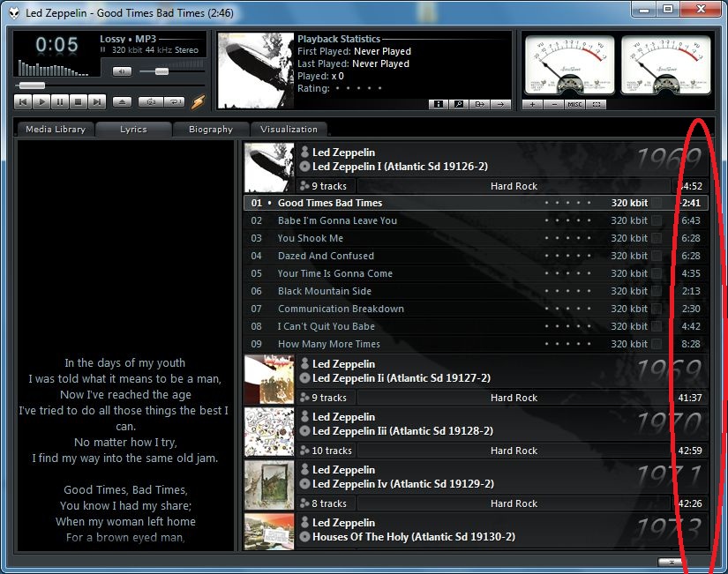
Task: Click the minus button below VU meters
Action: [x=554, y=104]
